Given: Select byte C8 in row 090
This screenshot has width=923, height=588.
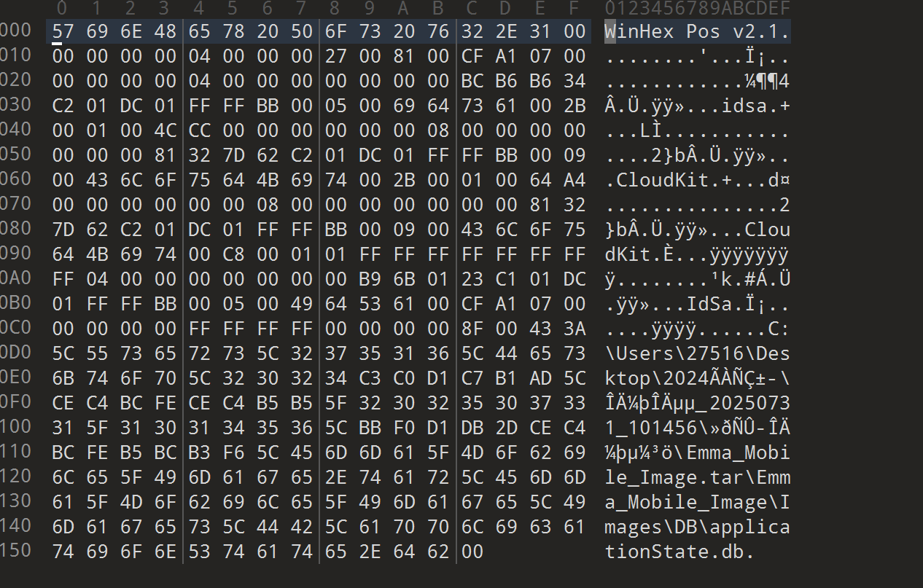Looking at the screenshot, I should click(x=233, y=254).
